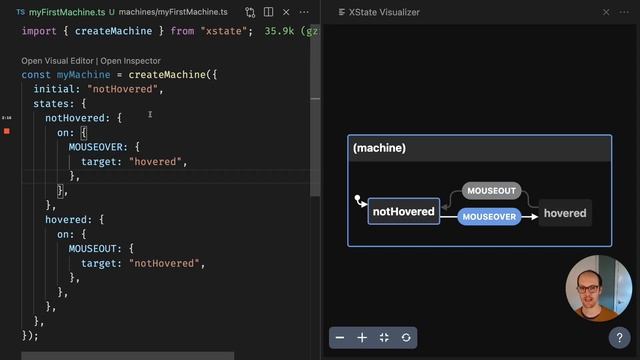Screen dimensions: 640x360
Task: Click the TS file type icon on the tab
Action: tap(20, 12)
